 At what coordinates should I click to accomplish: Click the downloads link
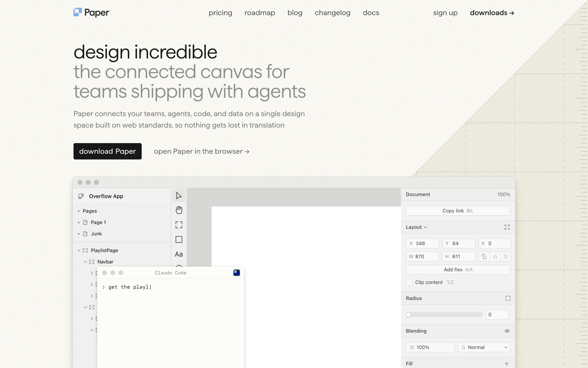click(492, 13)
